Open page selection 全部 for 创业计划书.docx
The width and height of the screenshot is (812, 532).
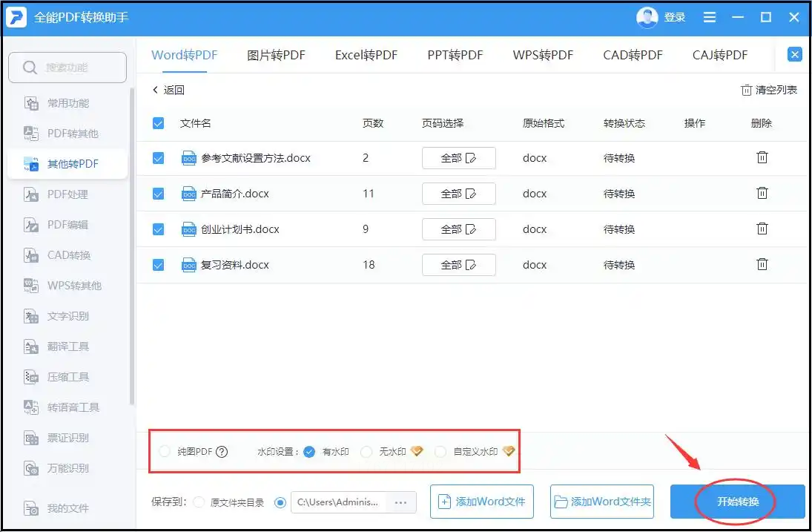tap(459, 229)
